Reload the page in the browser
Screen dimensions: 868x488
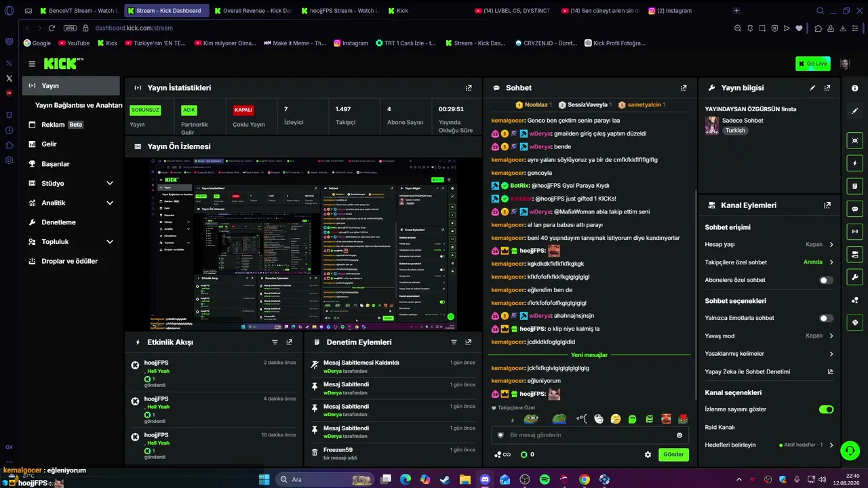[52, 28]
